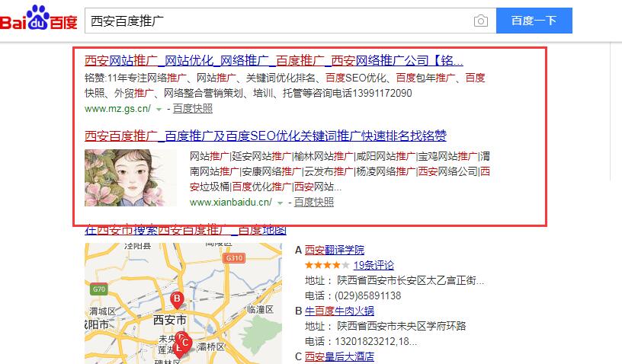Open 百度快照 for the www.mz.gs.cn result
Screen dimensions: 622x364
click(x=193, y=109)
